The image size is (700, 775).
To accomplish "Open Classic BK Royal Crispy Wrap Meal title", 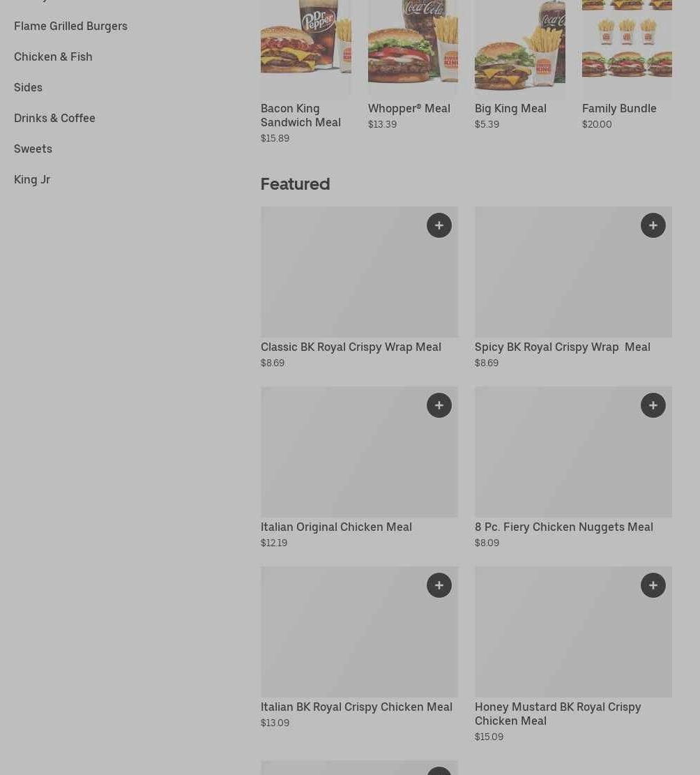I will [351, 347].
